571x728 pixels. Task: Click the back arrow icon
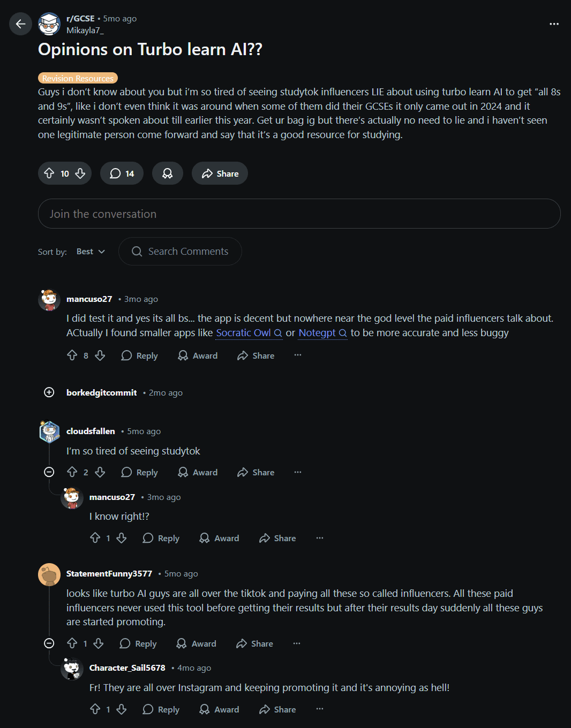[20, 24]
